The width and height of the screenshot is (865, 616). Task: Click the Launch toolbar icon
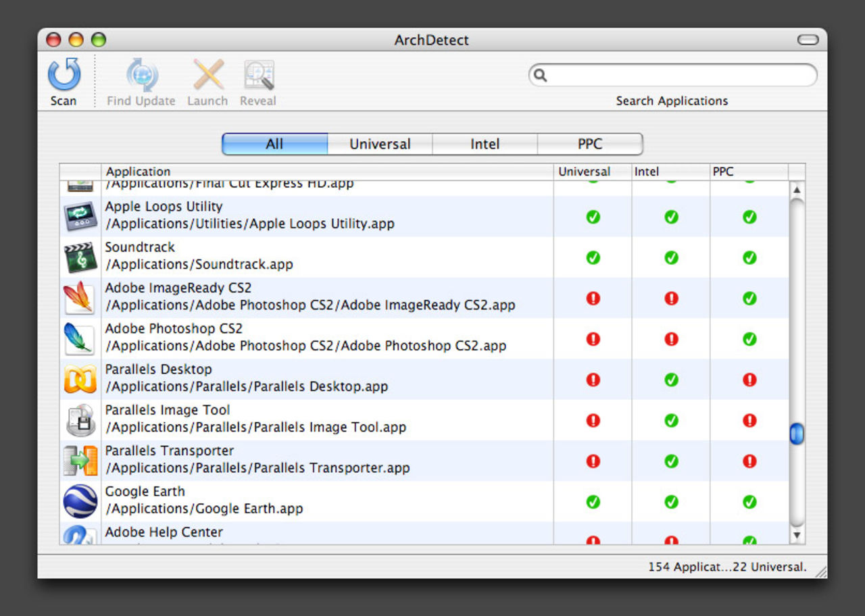(207, 75)
